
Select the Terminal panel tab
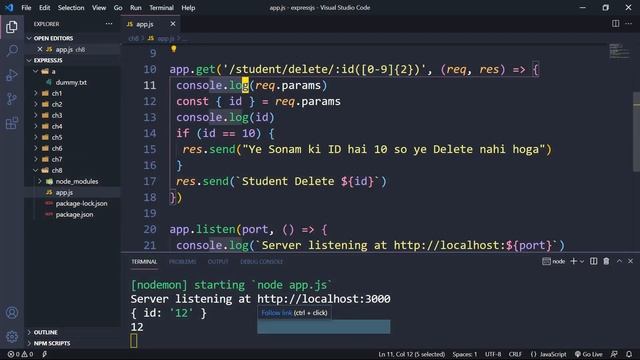tap(144, 262)
